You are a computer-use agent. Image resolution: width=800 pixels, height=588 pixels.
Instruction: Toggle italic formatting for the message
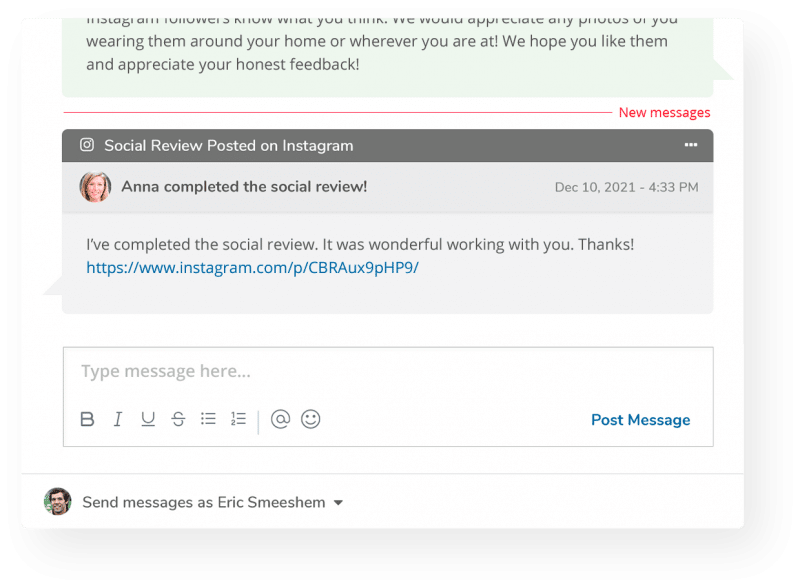click(117, 419)
